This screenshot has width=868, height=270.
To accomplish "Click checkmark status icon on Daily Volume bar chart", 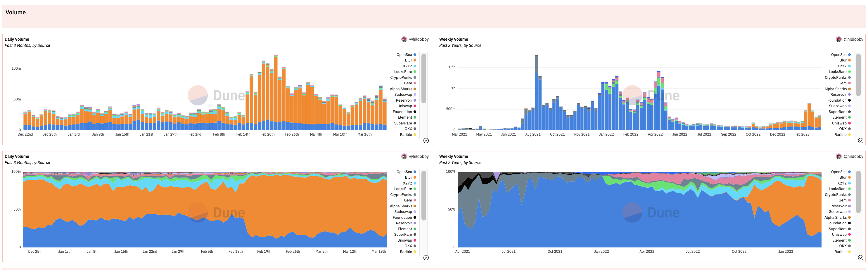I will click(x=426, y=141).
